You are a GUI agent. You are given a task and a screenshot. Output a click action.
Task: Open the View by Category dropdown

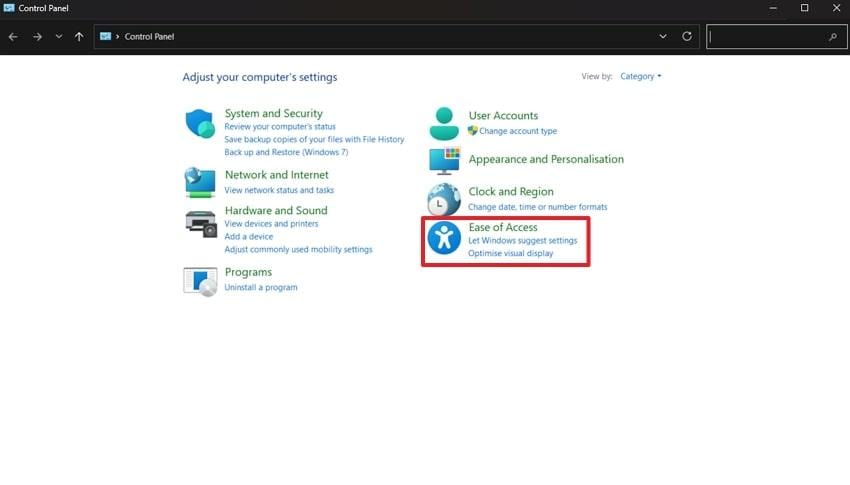point(641,76)
